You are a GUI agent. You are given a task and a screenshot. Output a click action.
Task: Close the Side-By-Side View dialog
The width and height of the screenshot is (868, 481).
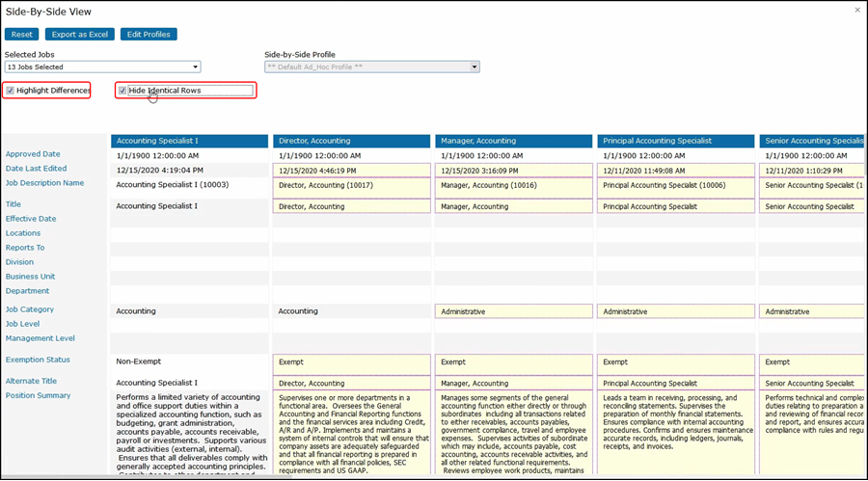(857, 10)
